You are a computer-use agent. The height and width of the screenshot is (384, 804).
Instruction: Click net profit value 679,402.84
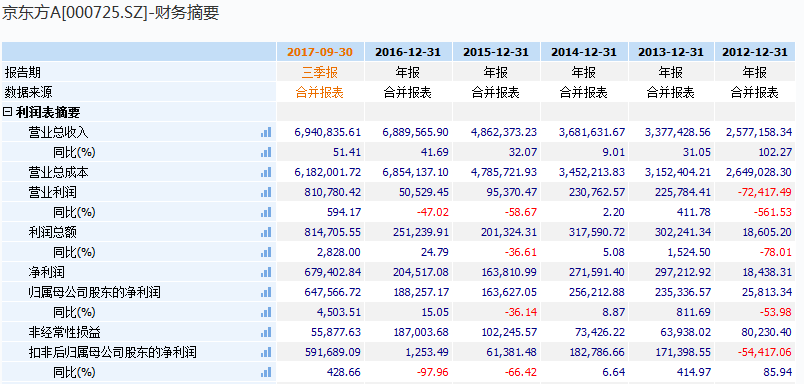tap(334, 272)
